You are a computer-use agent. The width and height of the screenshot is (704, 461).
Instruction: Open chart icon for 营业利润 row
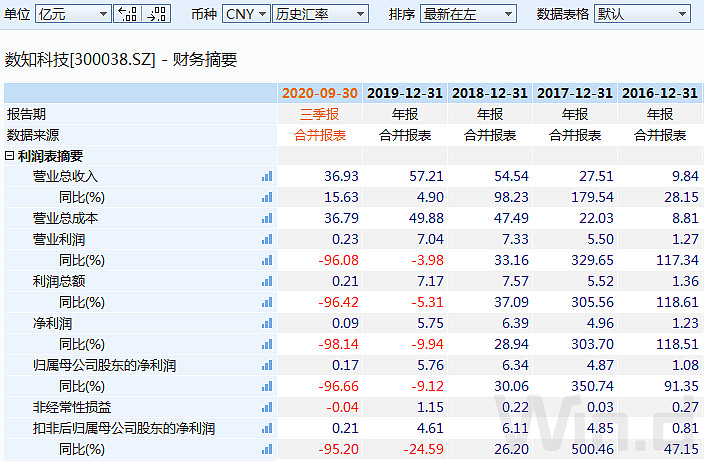267,239
